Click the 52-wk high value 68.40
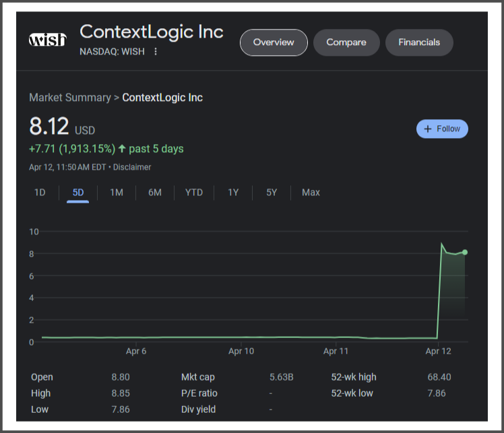This screenshot has height=433, width=504. (439, 377)
